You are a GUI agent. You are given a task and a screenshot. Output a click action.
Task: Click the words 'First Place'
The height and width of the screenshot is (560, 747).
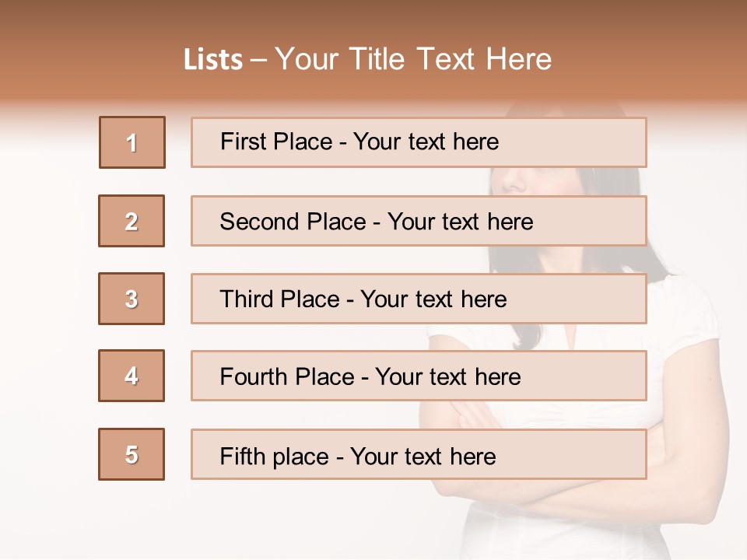tap(276, 142)
